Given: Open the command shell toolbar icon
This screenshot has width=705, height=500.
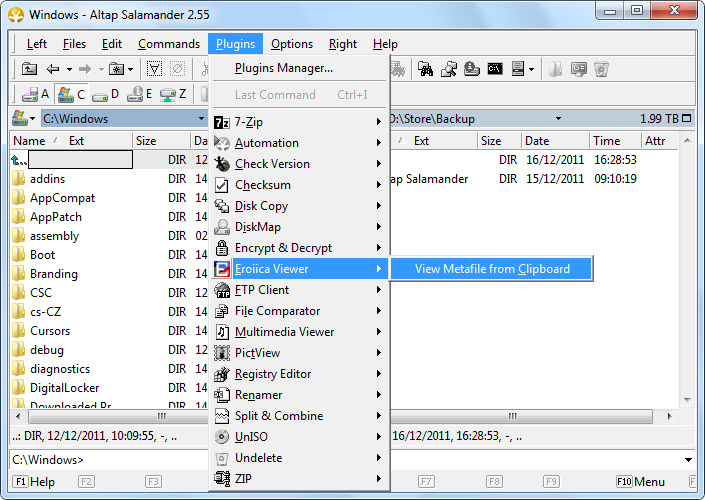Looking at the screenshot, I should coord(495,69).
